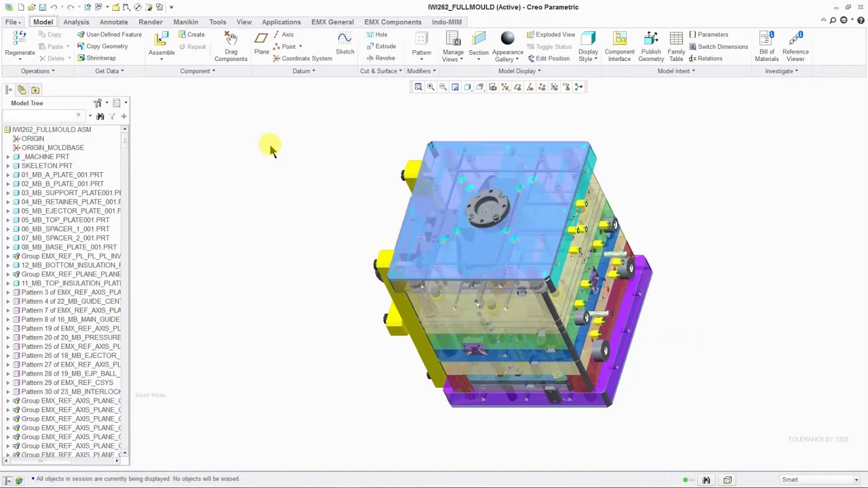Click the find binoculars icon in Model Tree
The image size is (868, 488).
pos(100,117)
